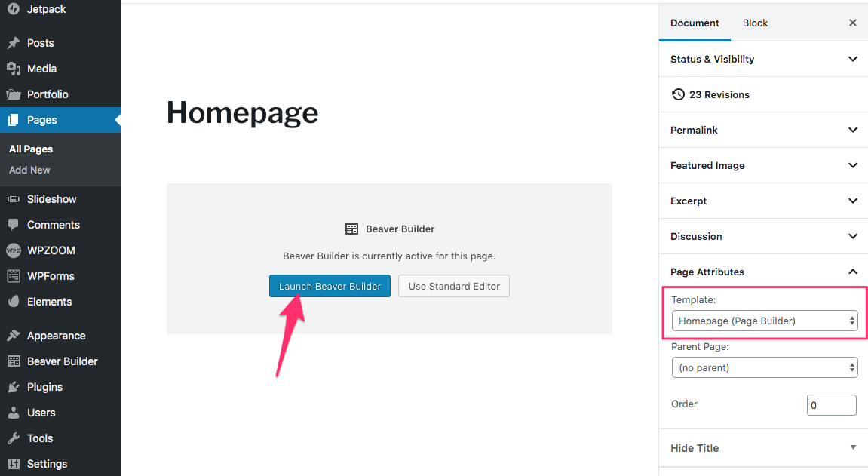Collapse the Page Attributes section
Image resolution: width=868 pixels, height=476 pixels.
[x=763, y=272]
